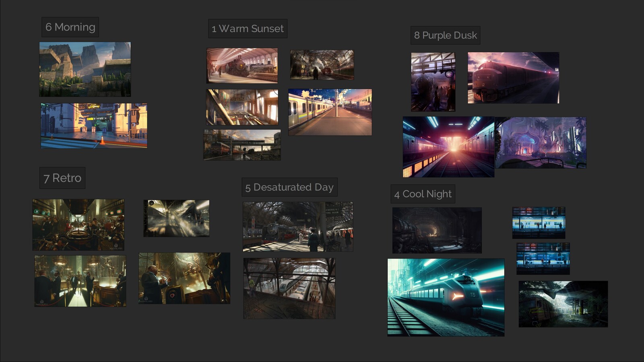Select the "8 Purple Dusk" label

445,35
